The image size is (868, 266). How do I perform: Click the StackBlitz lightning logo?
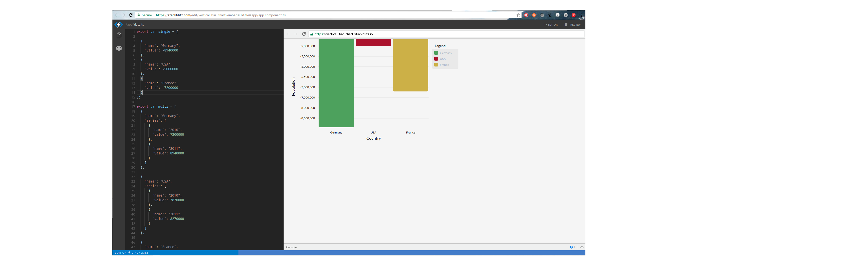(x=119, y=24)
